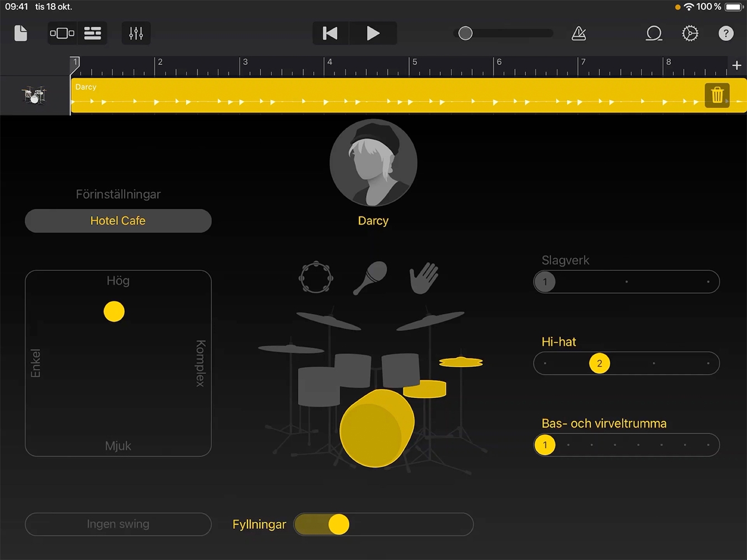Add a song section with plus
747x560 pixels.
(736, 66)
